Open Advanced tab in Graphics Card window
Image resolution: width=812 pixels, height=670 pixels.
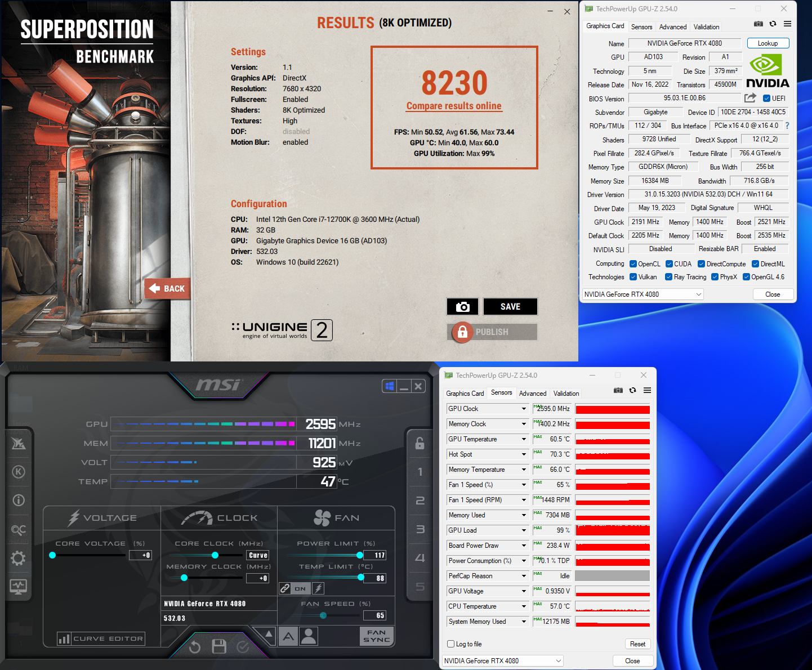[673, 27]
